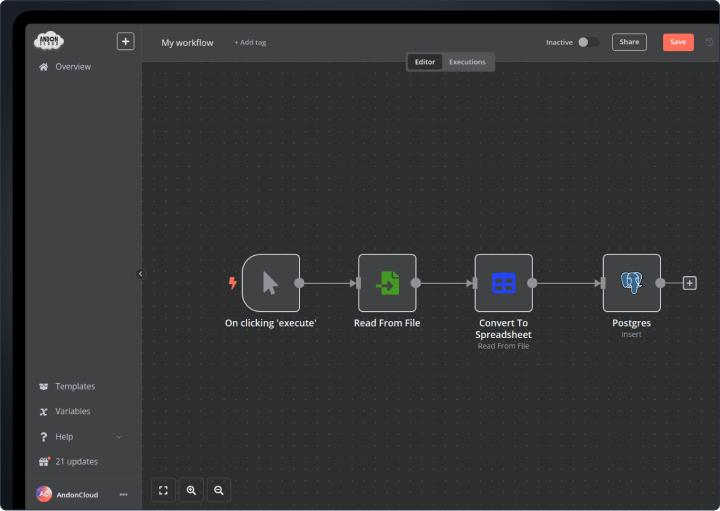Add a node after Postgres
The width and height of the screenshot is (720, 511).
[x=689, y=283]
